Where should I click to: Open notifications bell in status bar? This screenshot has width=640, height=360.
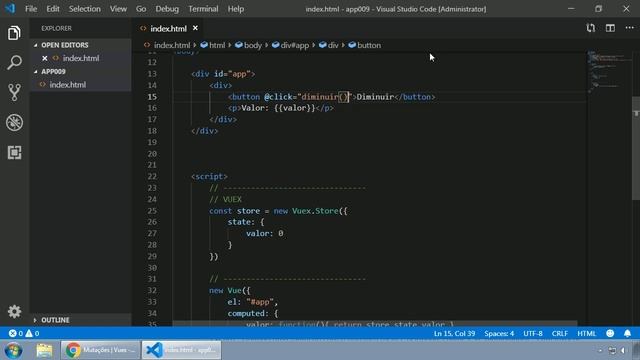point(627,333)
